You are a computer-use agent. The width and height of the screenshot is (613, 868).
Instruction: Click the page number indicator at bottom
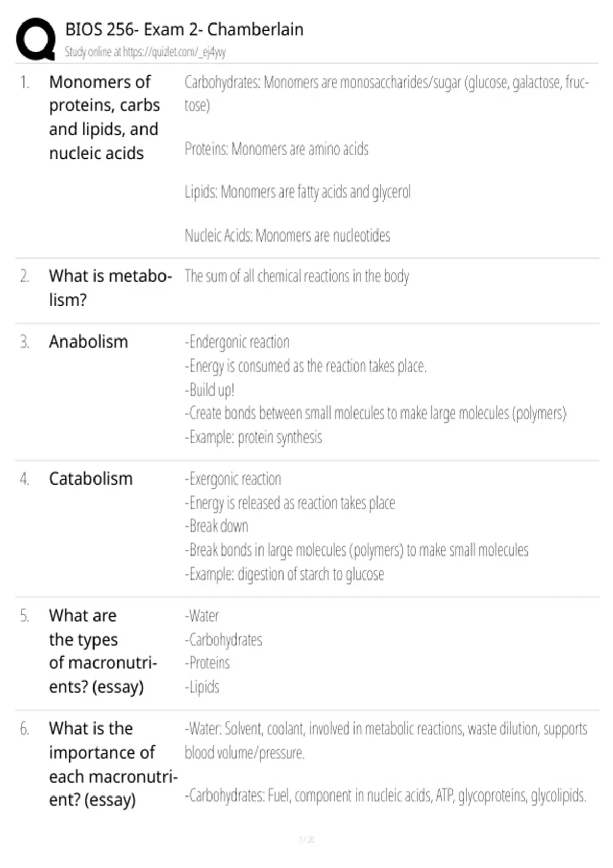coord(306,839)
